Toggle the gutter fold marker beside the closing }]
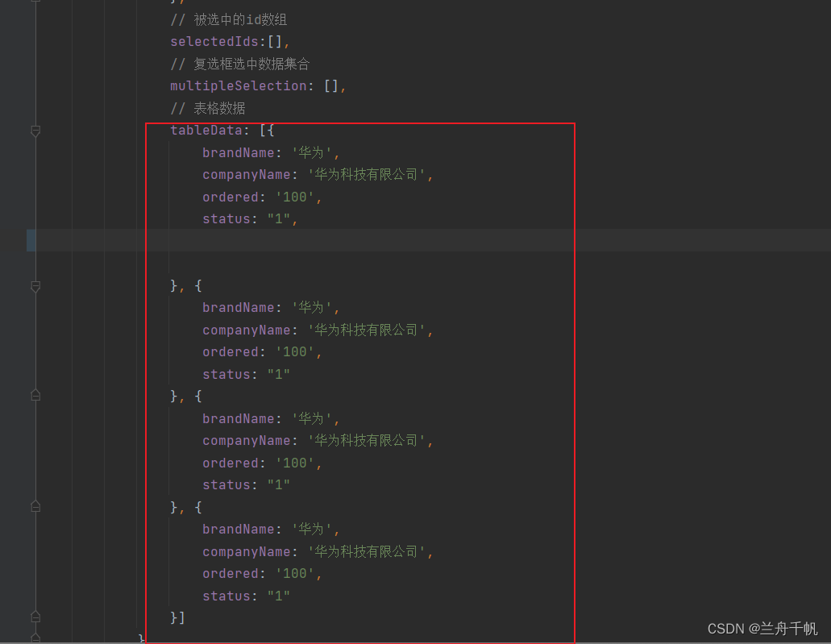This screenshot has height=644, width=831. coord(35,617)
